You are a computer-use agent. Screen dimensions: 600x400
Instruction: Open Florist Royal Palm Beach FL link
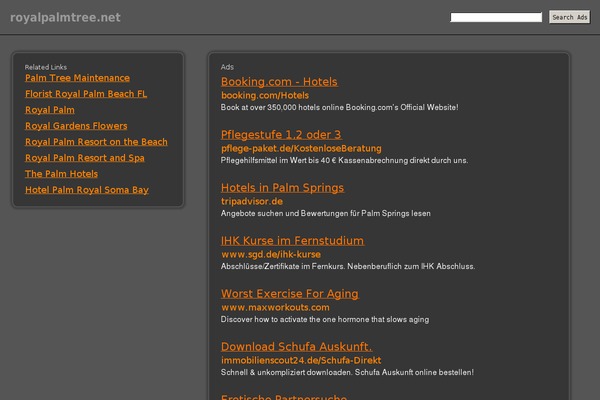coord(86,94)
